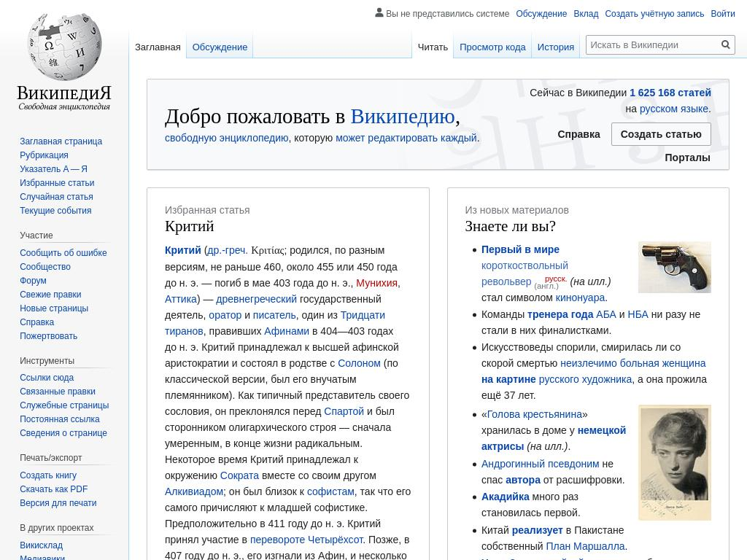Click 'Постоянная ссылка' in sidebar
Viewport: 747px width, 560px height.
(60, 419)
